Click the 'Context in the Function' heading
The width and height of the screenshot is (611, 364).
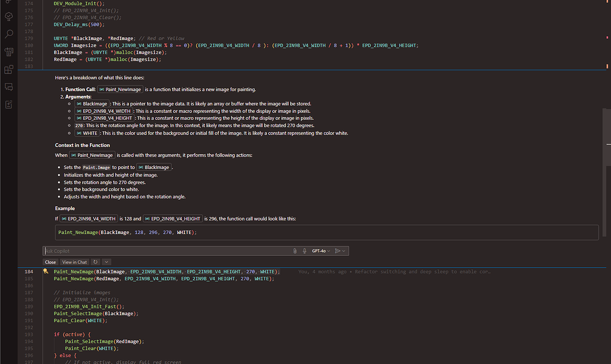point(82,145)
